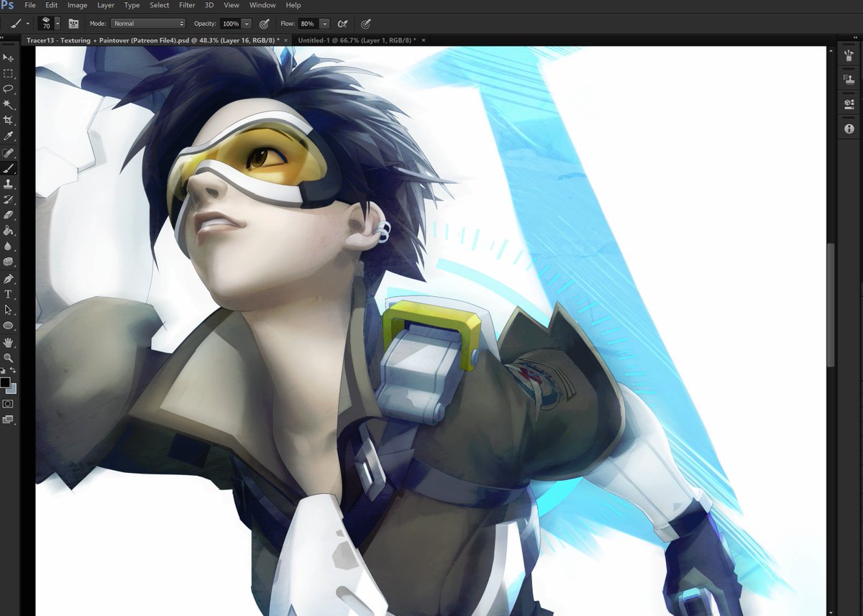
Task: Swap foreground and background colors
Action: [x=13, y=370]
